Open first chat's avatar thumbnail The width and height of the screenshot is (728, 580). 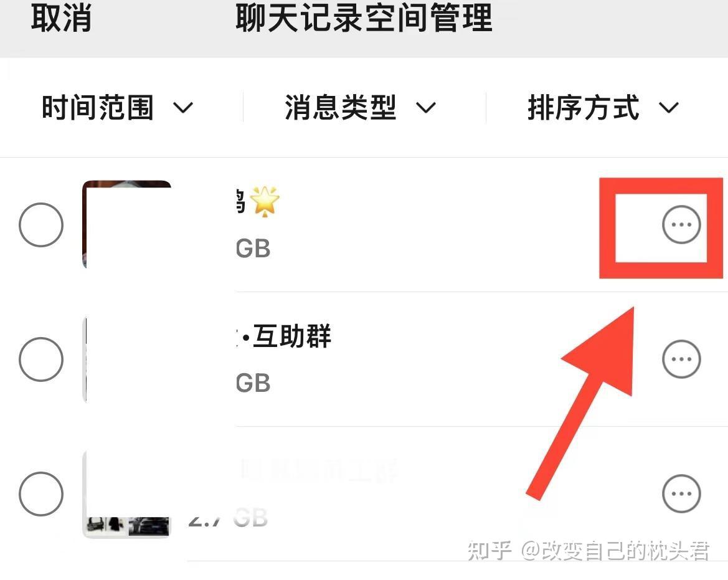[x=127, y=225]
